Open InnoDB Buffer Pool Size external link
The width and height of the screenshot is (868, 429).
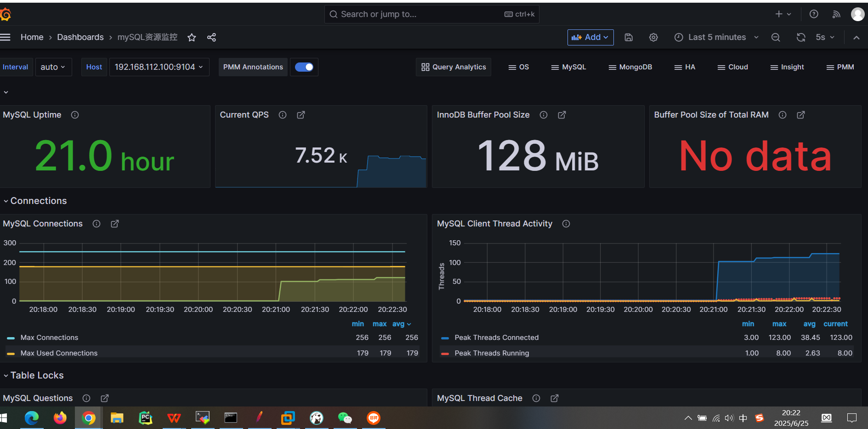point(562,115)
